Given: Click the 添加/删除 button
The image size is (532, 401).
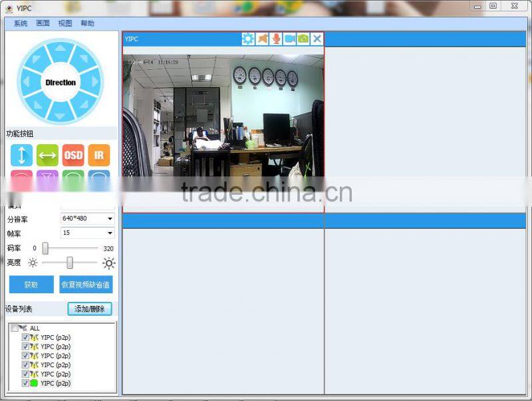Looking at the screenshot, I should click(90, 309).
